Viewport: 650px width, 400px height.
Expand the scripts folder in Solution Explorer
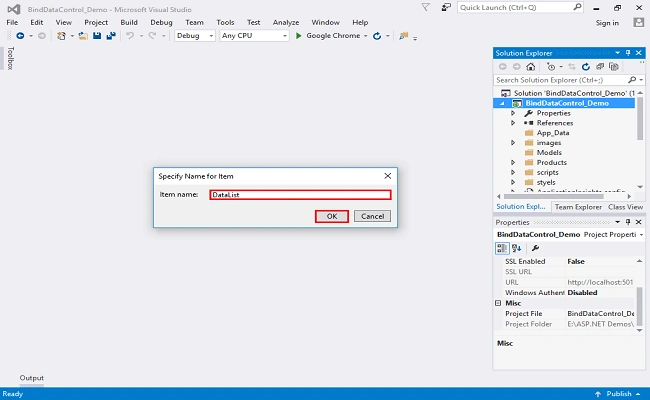[513, 172]
